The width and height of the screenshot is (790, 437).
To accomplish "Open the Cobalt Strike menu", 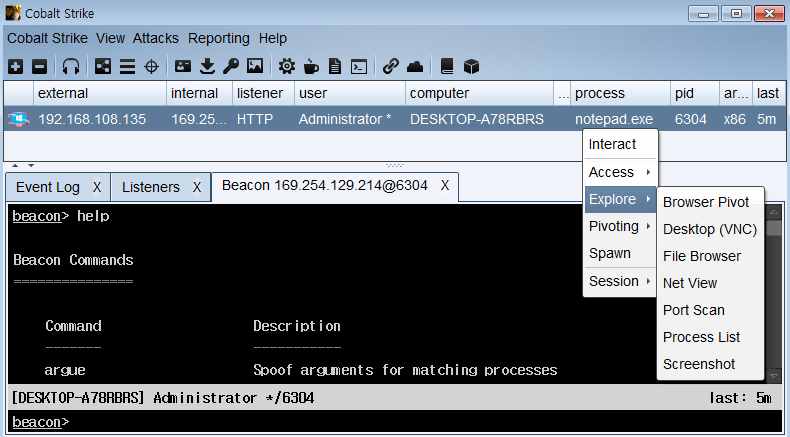I will [x=47, y=38].
